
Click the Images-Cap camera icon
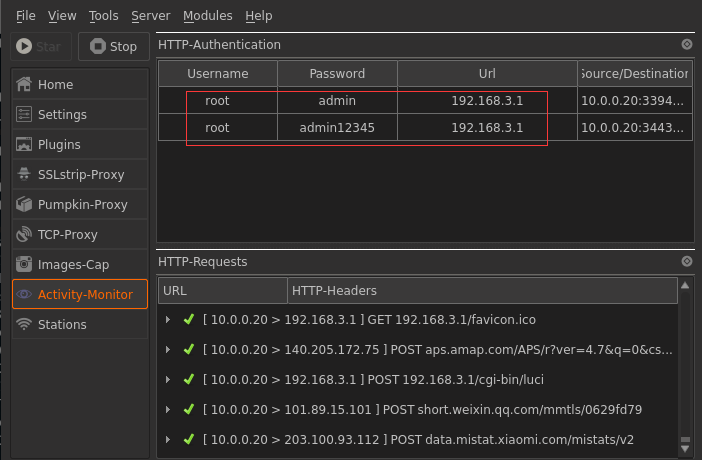24,265
